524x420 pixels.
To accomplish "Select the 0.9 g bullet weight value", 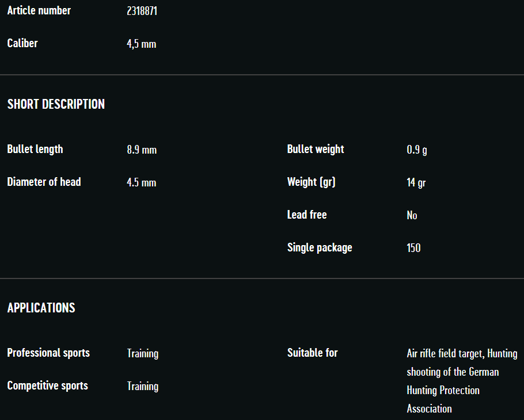I will 417,150.
